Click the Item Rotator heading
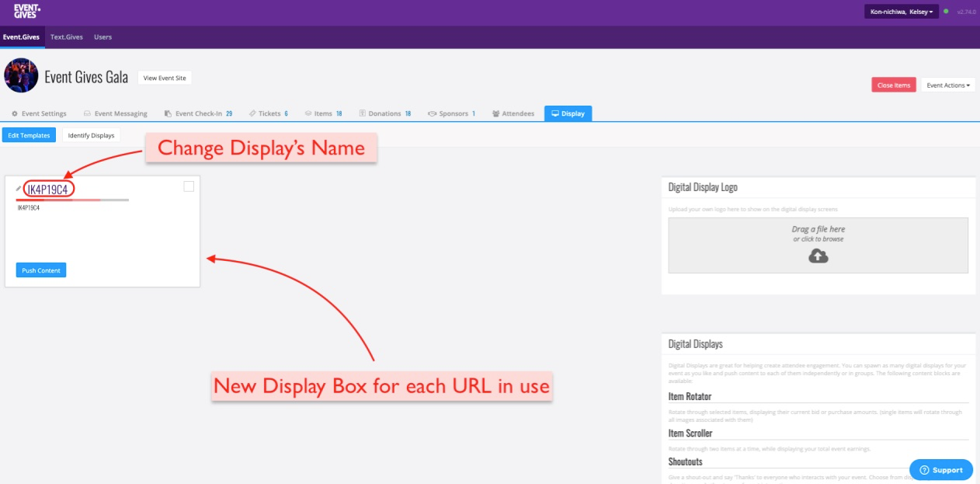Viewport: 980px width, 484px height. [690, 396]
